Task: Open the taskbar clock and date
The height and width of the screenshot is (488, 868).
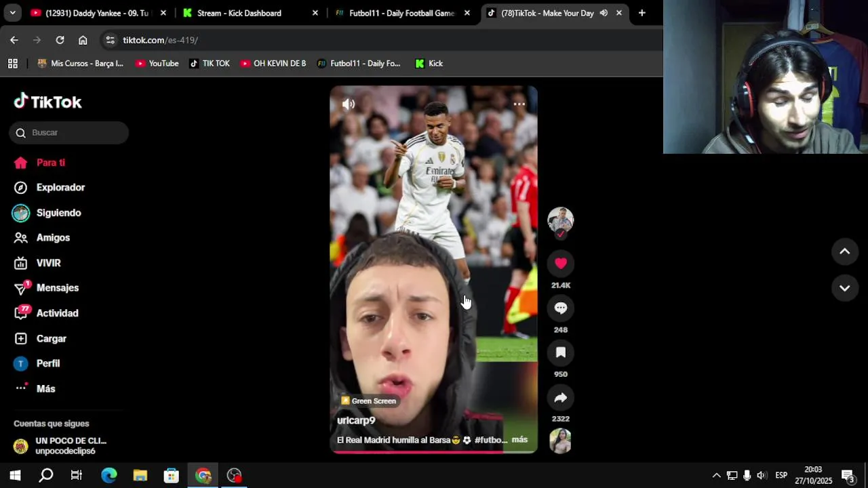Action: 814,475
